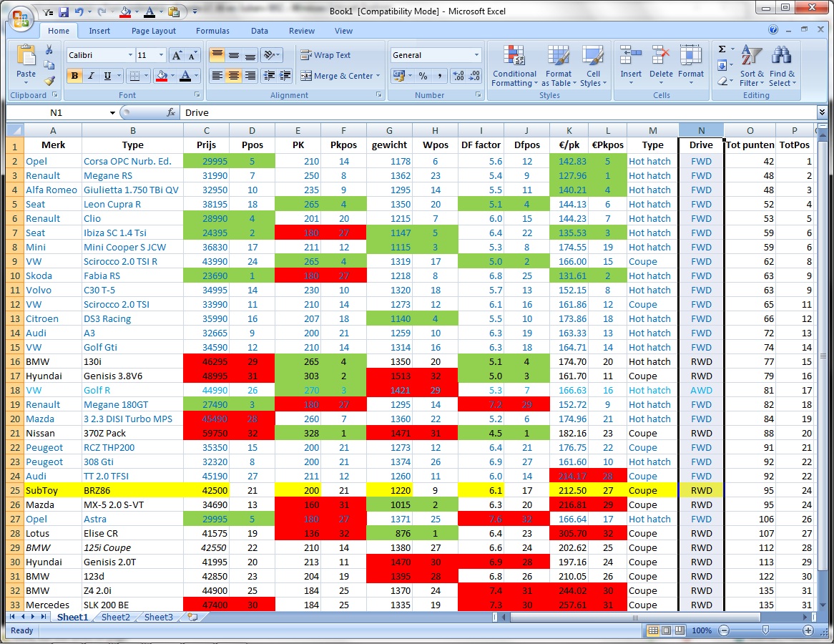Cut selection with scissors icon
The height and width of the screenshot is (644, 834).
49,50
